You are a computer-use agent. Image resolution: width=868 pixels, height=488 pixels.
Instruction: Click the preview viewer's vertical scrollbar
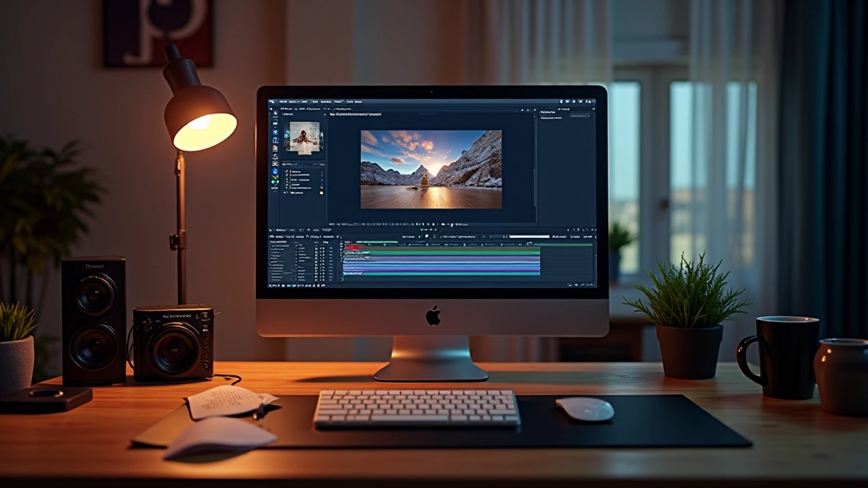pos(534,188)
